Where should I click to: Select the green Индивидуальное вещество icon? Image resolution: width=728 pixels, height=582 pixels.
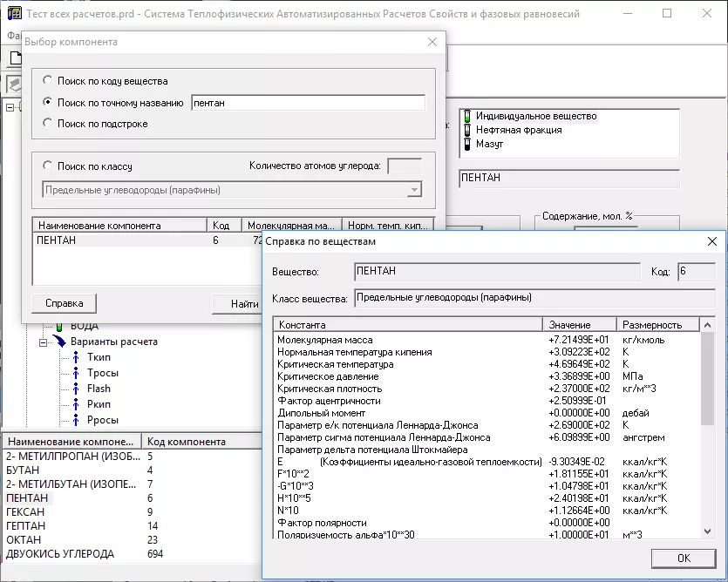(466, 116)
